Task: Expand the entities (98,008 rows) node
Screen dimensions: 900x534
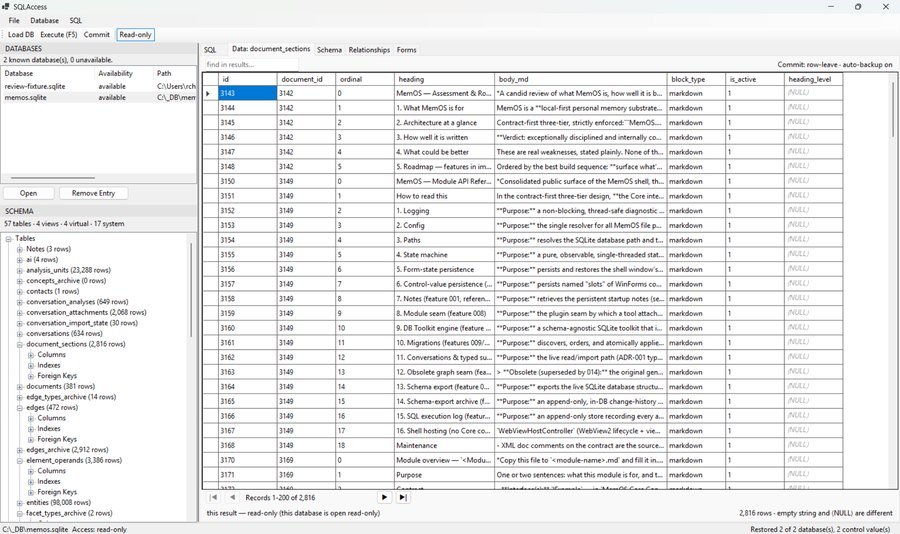Action: coord(20,503)
